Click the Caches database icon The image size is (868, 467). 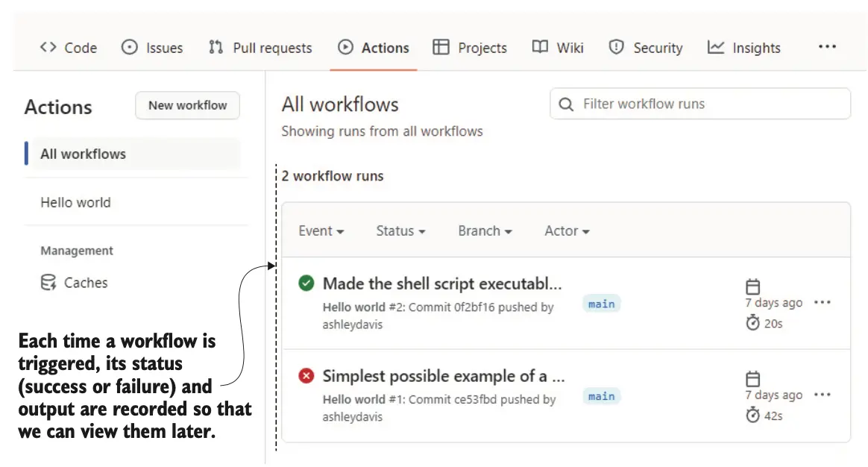pyautogui.click(x=48, y=283)
